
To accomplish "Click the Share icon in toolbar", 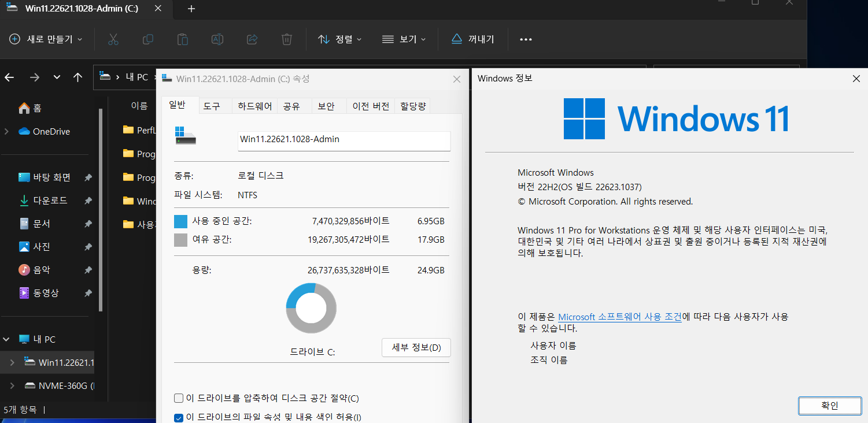I will point(252,39).
